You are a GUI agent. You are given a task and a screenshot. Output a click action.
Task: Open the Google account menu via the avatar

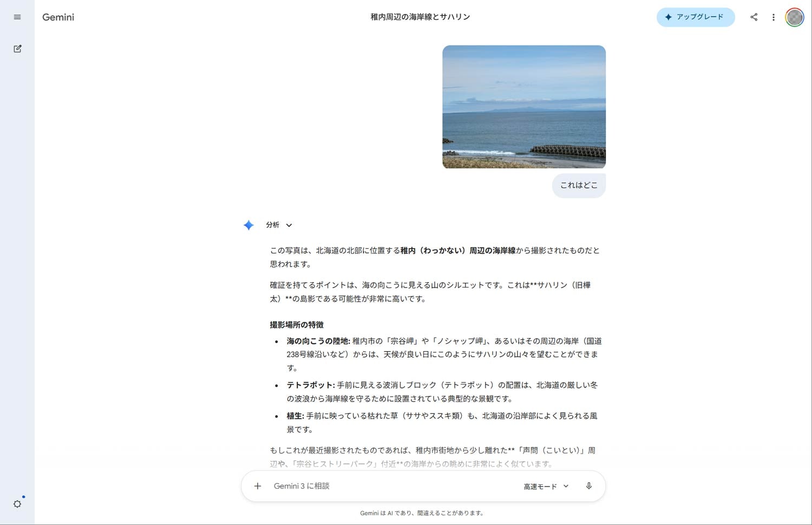[x=794, y=17]
